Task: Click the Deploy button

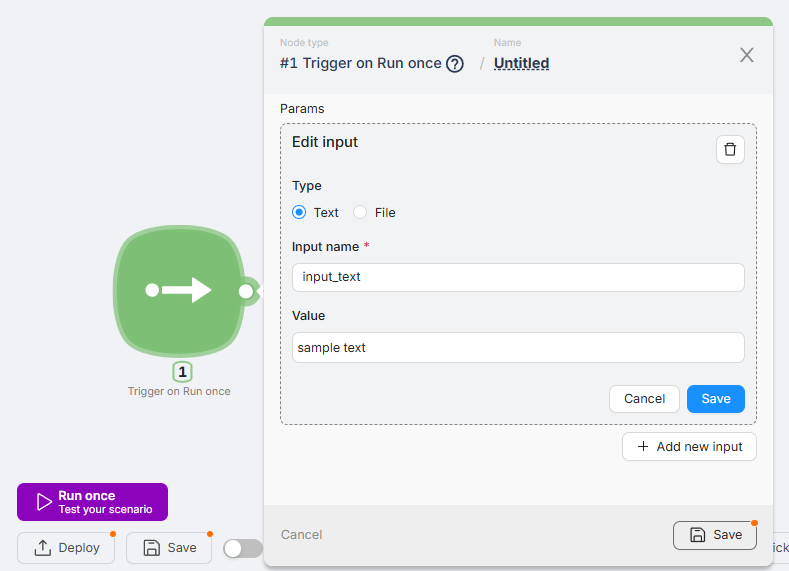Action: [67, 548]
